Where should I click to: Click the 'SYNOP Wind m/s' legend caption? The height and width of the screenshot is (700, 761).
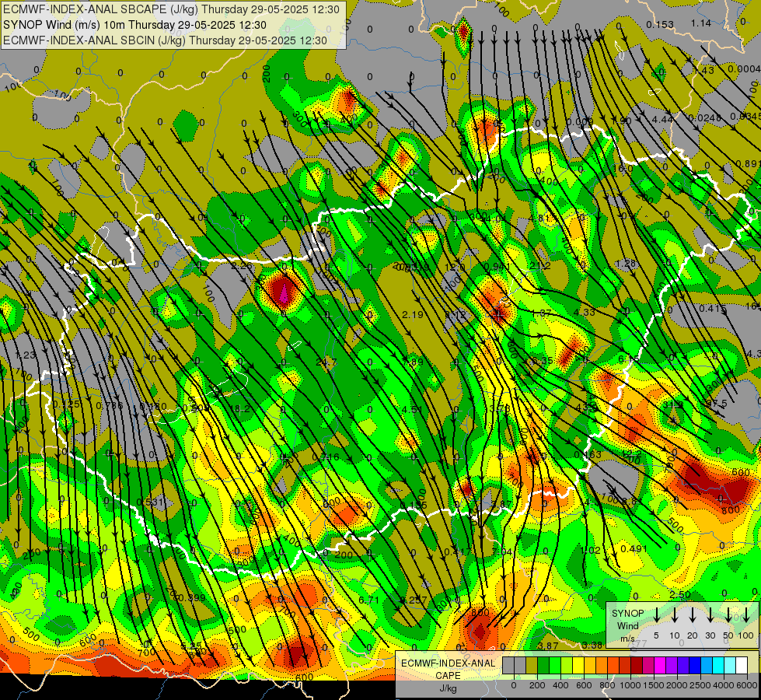627,625
